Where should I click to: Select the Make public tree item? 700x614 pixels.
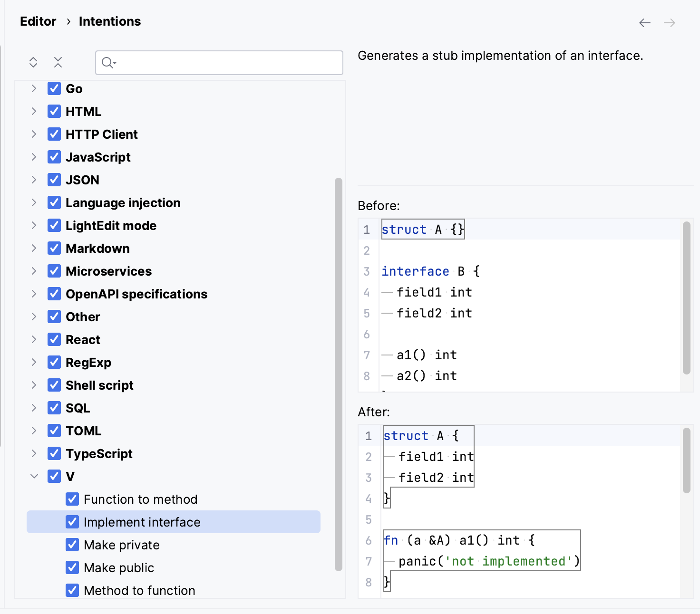pyautogui.click(x=118, y=567)
